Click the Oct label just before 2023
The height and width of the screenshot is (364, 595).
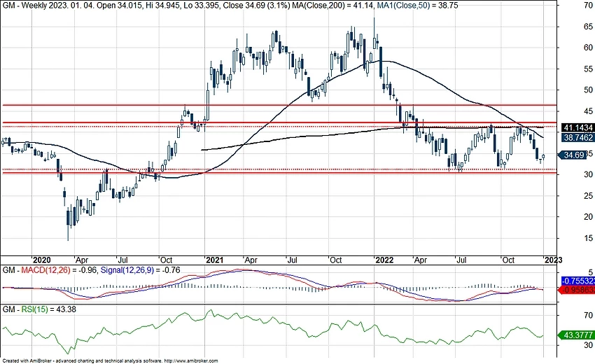[x=508, y=260]
